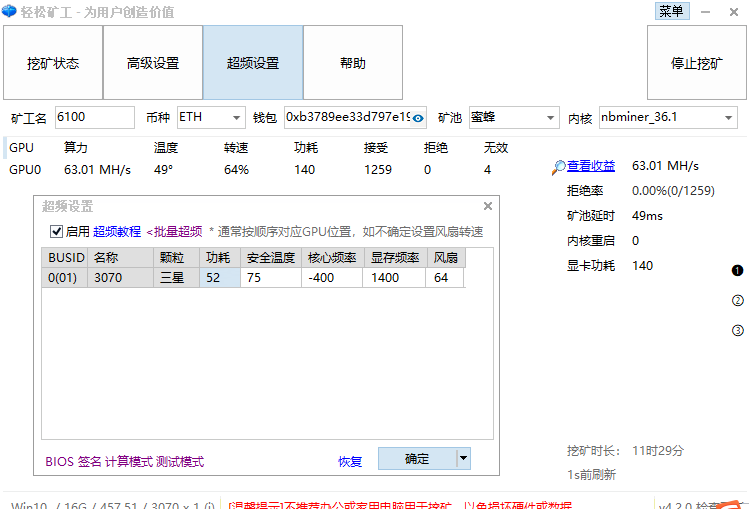Select the 功耗 cell with value 52
The height and width of the screenshot is (509, 749).
(x=220, y=277)
